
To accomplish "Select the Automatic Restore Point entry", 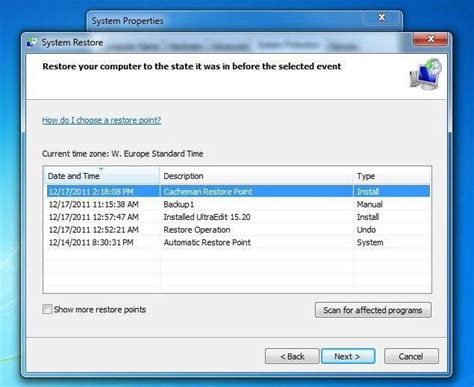I will 237,242.
